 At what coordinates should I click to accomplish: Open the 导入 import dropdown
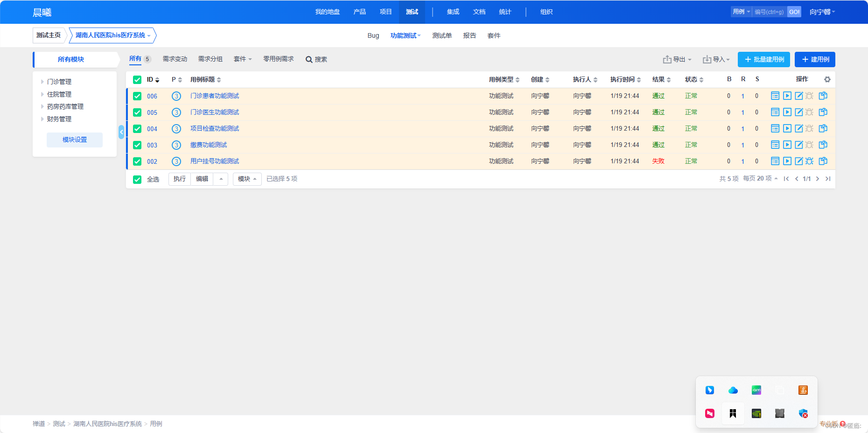pos(716,59)
